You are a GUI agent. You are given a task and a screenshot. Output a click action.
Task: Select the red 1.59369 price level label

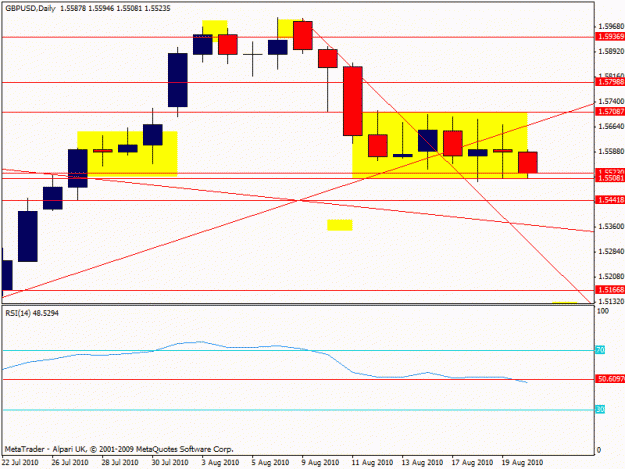click(x=610, y=37)
